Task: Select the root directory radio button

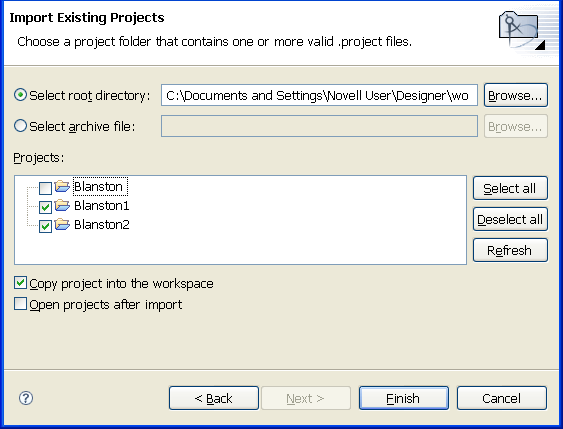Action: pos(20,95)
